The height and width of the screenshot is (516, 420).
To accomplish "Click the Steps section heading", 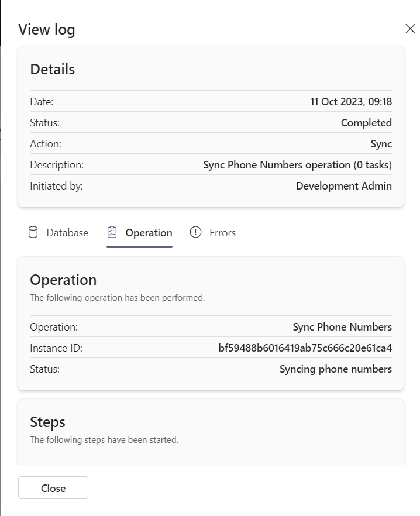I will (x=47, y=422).
